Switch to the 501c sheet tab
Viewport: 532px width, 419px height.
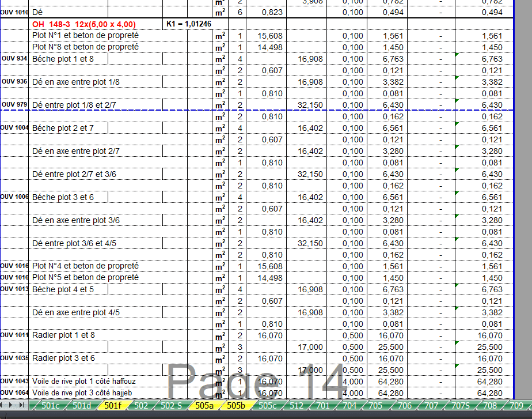coord(50,406)
